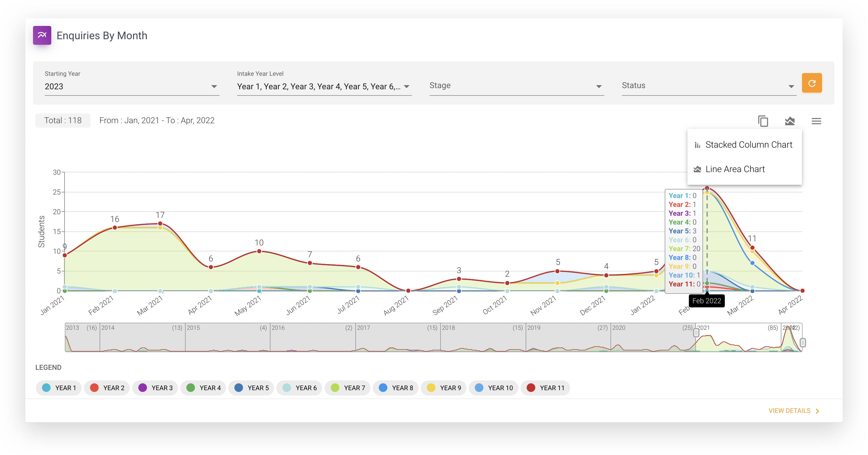The image size is (868, 455).
Task: Click the area chart switcher icon
Action: 790,121
